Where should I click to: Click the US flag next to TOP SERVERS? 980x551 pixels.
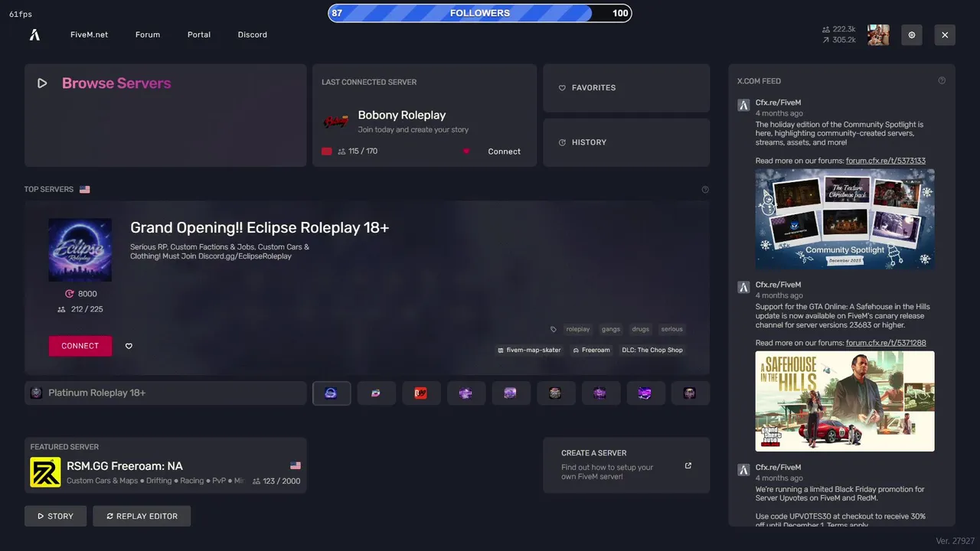(85, 190)
